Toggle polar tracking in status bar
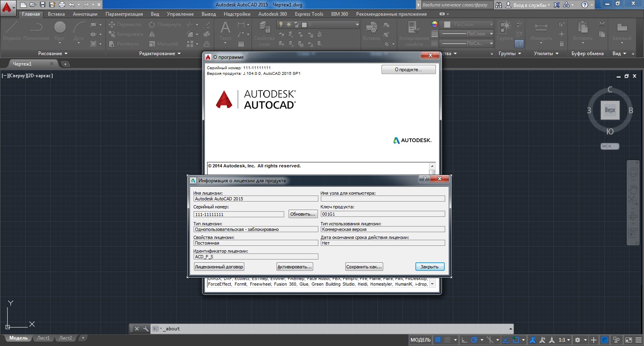The image size is (644, 346). coord(474,340)
